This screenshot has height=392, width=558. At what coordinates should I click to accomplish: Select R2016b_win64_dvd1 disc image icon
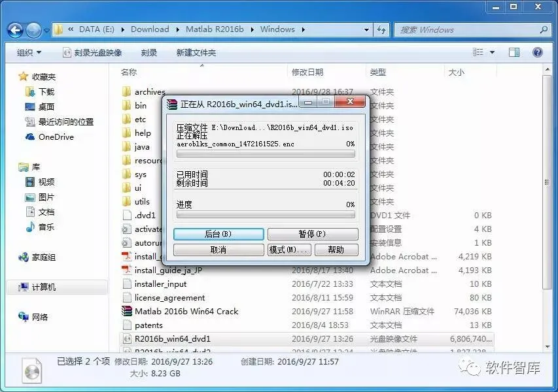[x=127, y=339]
